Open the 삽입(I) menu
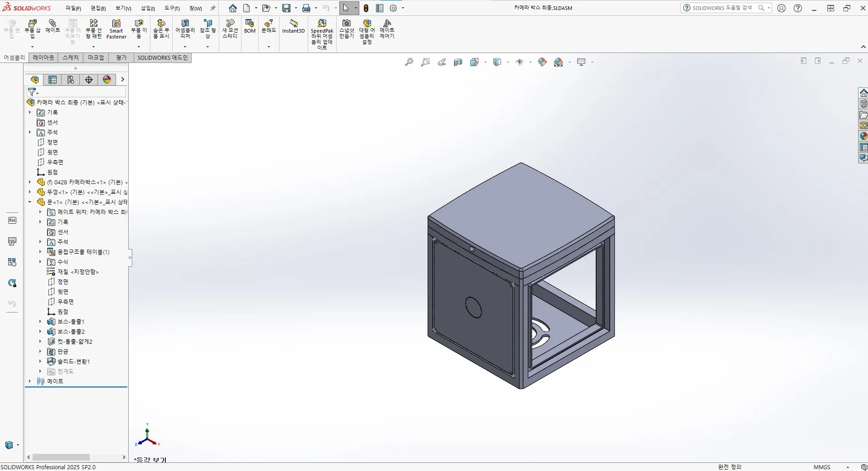Screen dimensions: 868x471 pyautogui.click(x=148, y=8)
